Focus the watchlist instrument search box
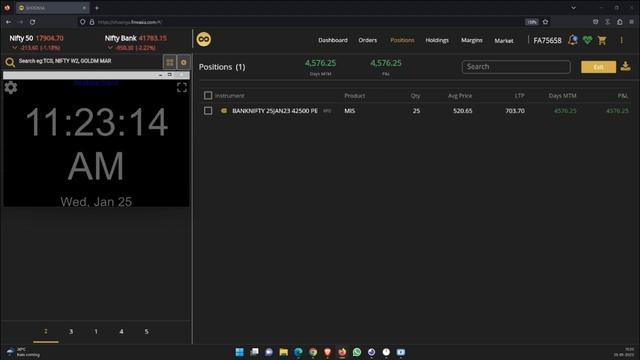This screenshot has width=640, height=360. (89, 61)
